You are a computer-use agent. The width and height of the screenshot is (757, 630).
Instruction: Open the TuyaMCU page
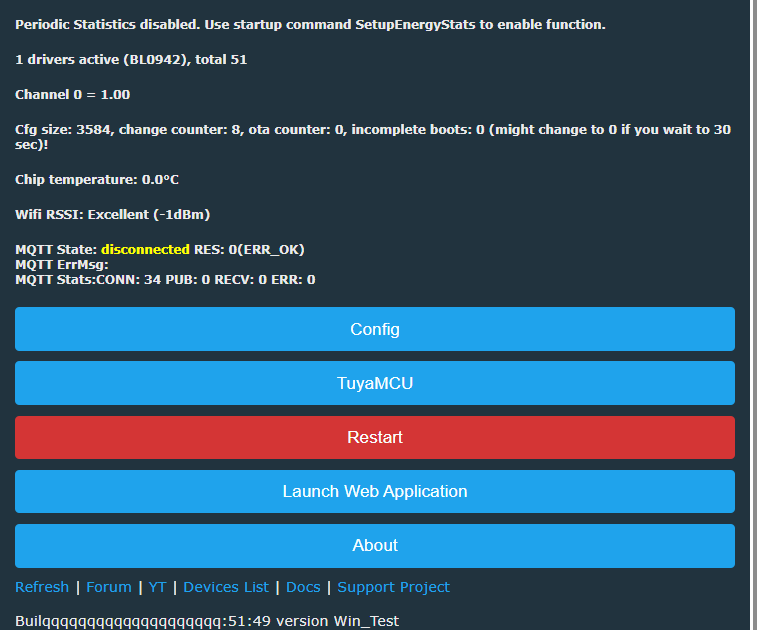[x=375, y=383]
